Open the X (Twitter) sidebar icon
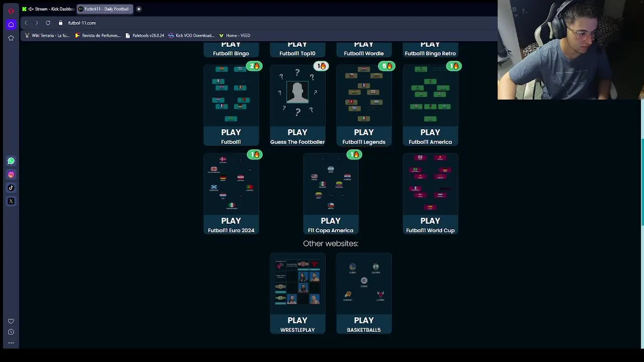The width and height of the screenshot is (644, 362). click(11, 201)
